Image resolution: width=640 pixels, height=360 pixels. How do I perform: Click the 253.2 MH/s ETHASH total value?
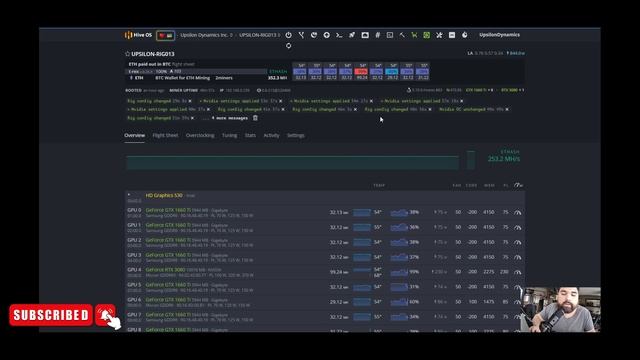504,159
